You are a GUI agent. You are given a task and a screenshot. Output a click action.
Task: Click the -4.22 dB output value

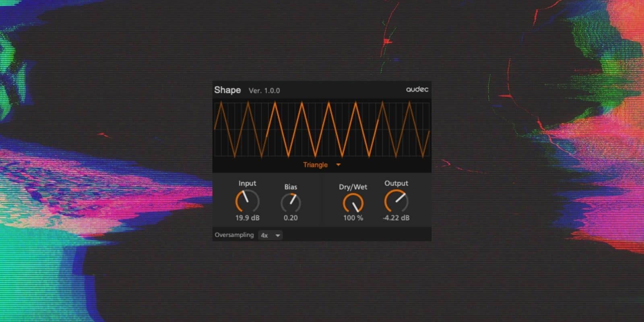point(396,218)
